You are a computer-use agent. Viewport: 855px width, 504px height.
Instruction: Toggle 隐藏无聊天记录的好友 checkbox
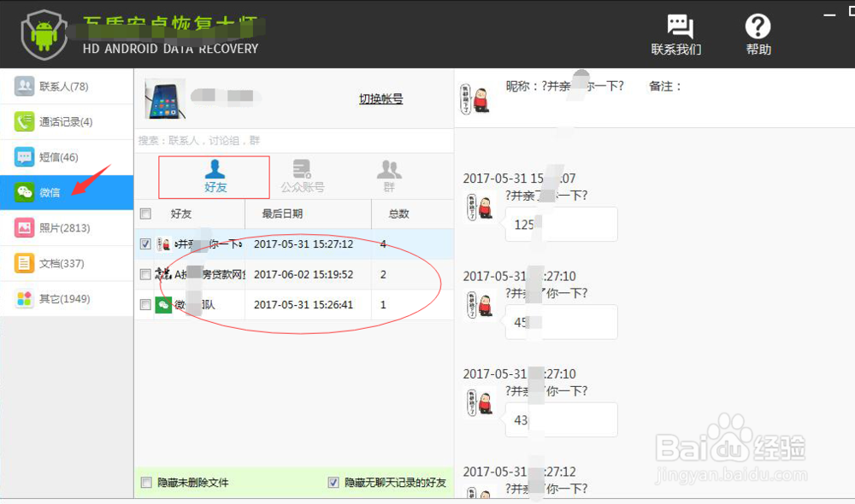(333, 482)
